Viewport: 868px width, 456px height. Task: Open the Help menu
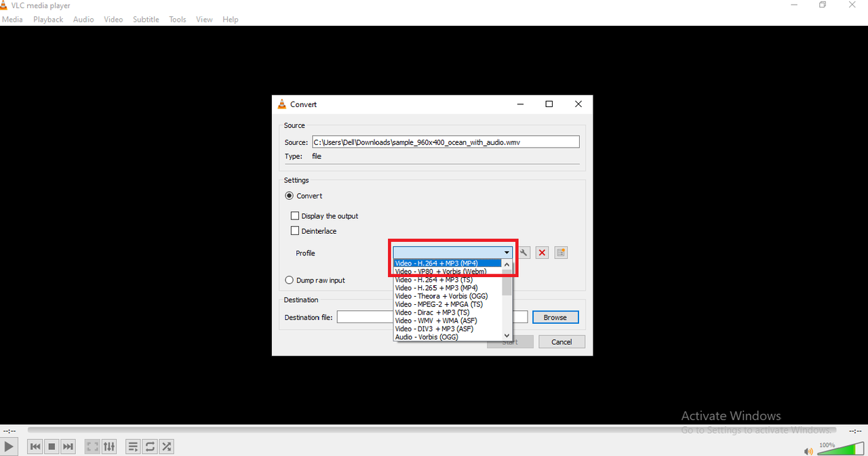231,19
